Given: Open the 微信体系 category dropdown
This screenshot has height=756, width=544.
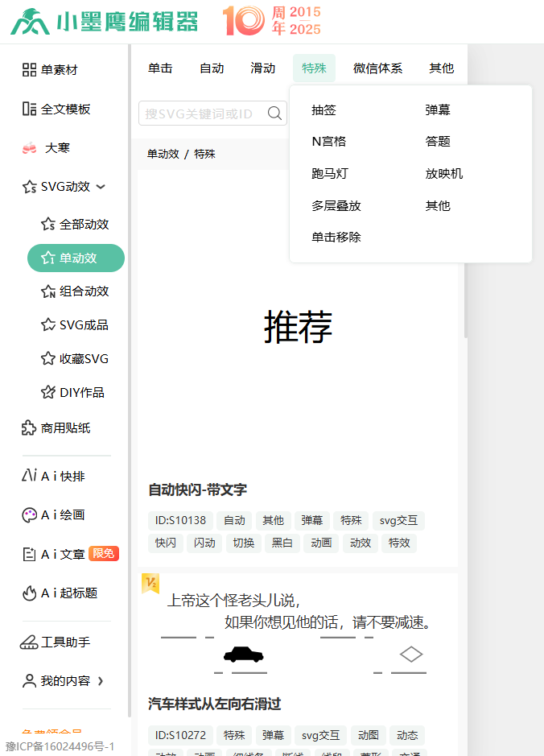Looking at the screenshot, I should (377, 68).
